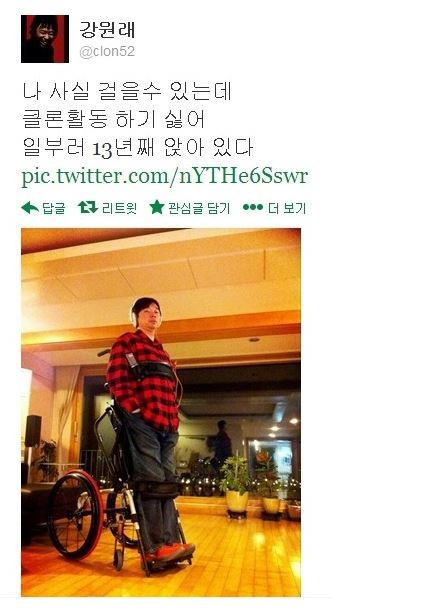This screenshot has height=609, width=424.
Task: Open the profile avatar picture
Action: coord(45,39)
